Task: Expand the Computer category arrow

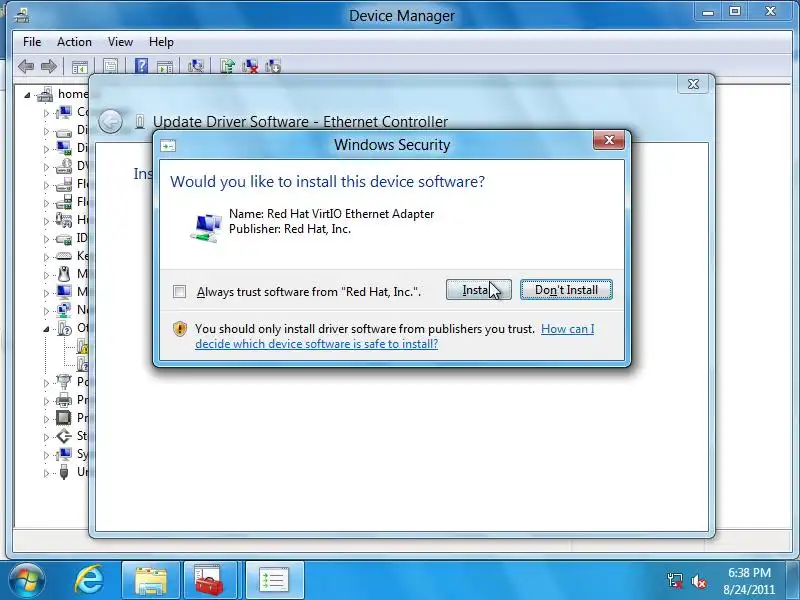Action: point(46,113)
